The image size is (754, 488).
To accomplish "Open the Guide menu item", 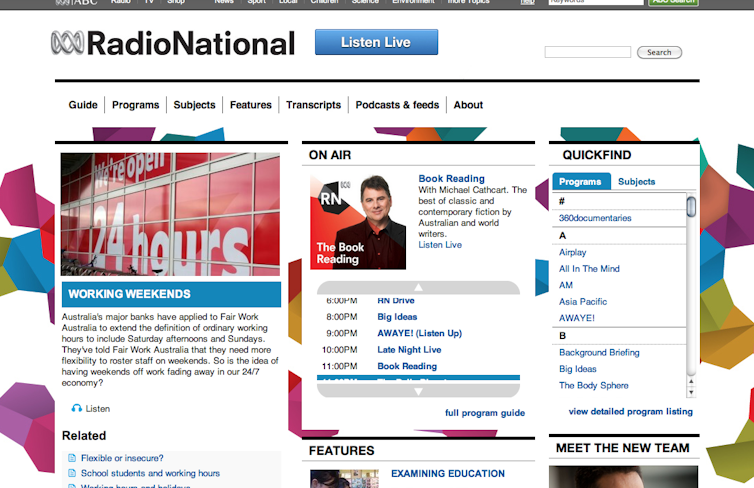I will (x=83, y=105).
